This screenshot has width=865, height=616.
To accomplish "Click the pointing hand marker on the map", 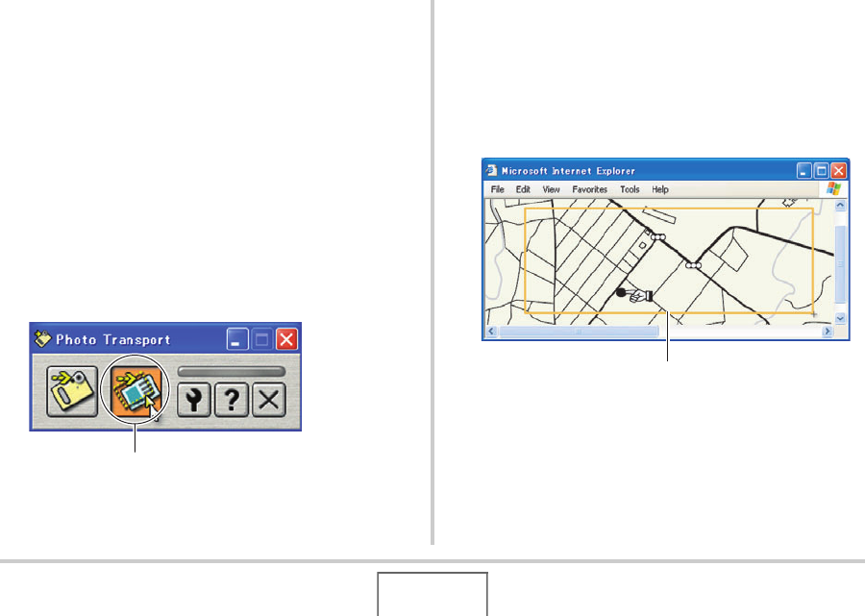I will click(x=635, y=295).
